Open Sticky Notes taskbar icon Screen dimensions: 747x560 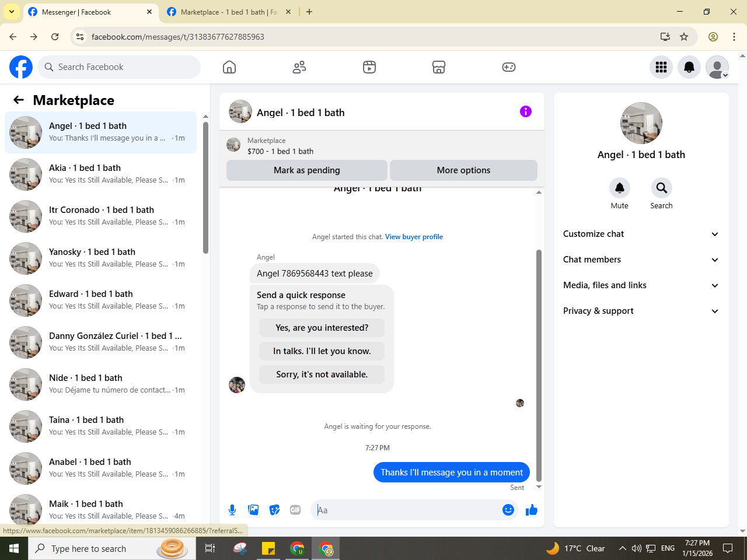(x=268, y=548)
